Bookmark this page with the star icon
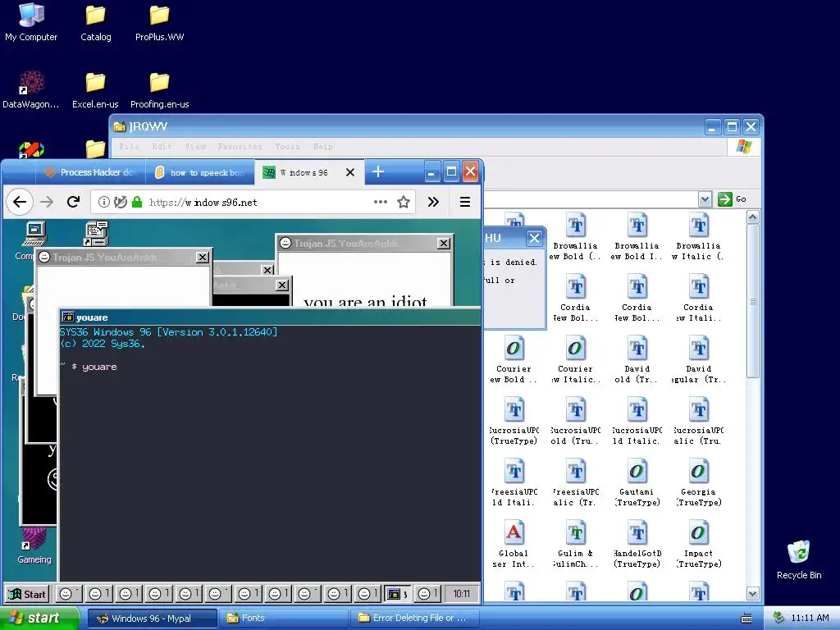This screenshot has width=840, height=630. pyautogui.click(x=404, y=202)
